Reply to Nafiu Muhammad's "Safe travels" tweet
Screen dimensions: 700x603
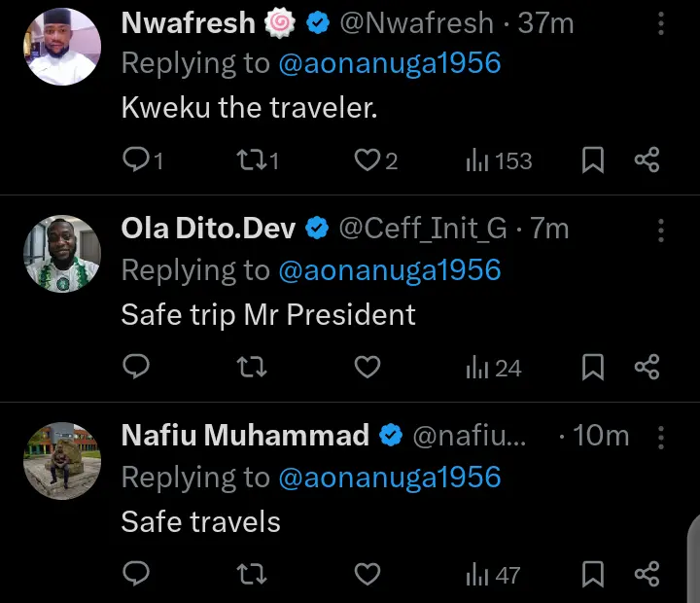(136, 575)
